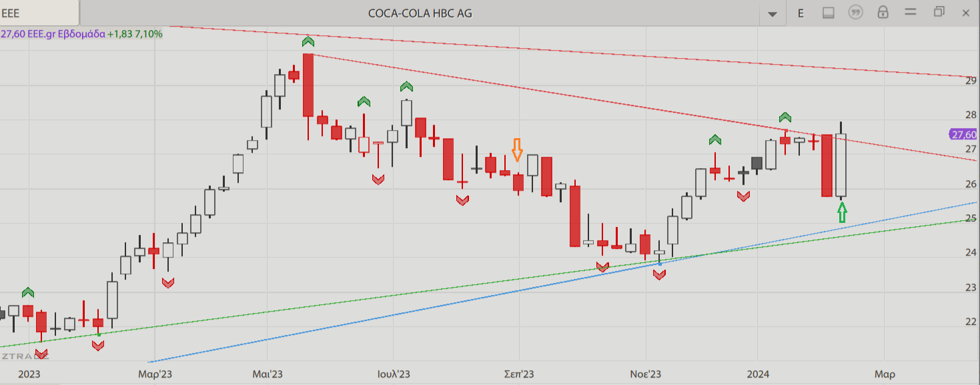Restore the chart window with the overlapping-squares icon

pyautogui.click(x=939, y=12)
